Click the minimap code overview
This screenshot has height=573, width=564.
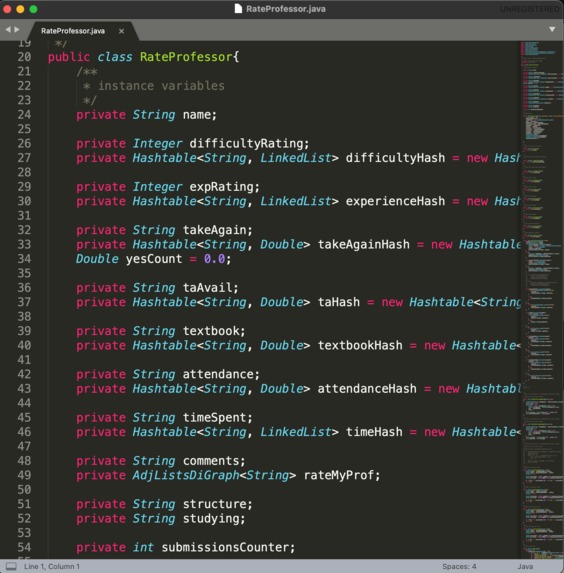pos(542,300)
